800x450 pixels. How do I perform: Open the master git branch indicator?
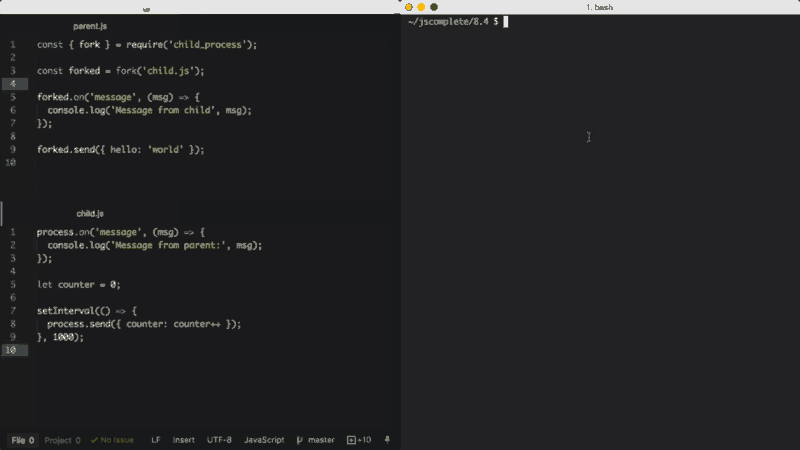click(x=316, y=440)
